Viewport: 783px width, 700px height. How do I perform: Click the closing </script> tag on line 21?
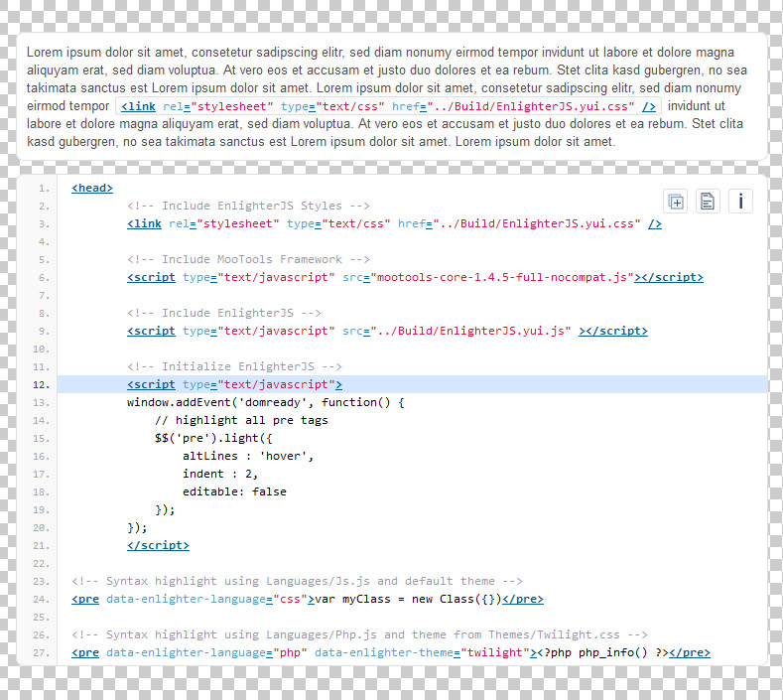click(158, 545)
